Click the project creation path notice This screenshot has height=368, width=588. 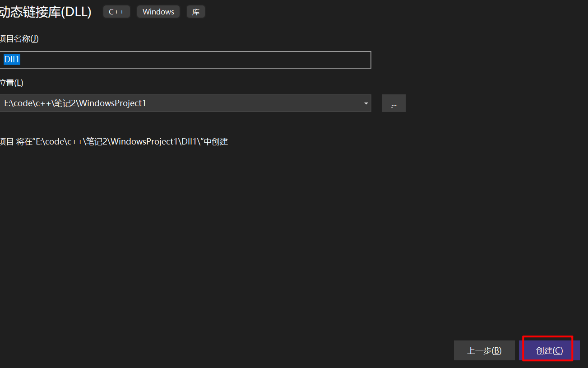[x=114, y=142]
